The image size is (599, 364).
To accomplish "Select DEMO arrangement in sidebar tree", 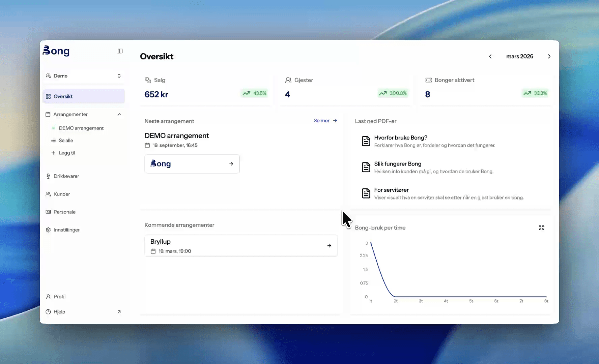I will click(81, 128).
